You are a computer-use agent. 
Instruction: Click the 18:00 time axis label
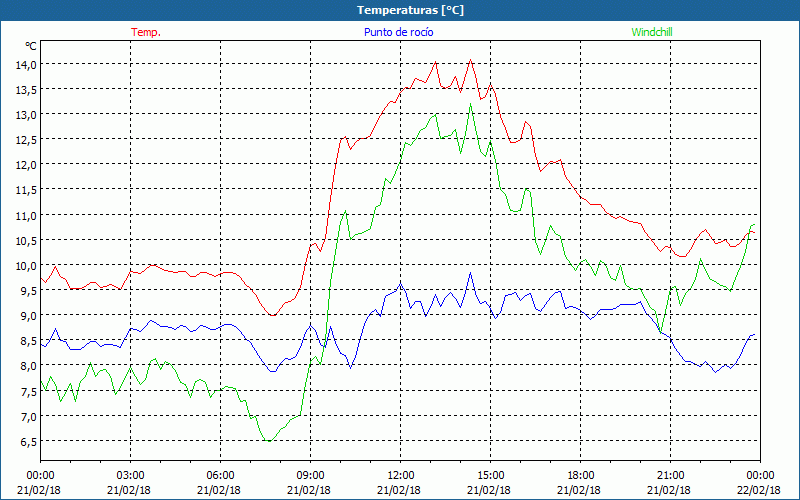point(580,476)
